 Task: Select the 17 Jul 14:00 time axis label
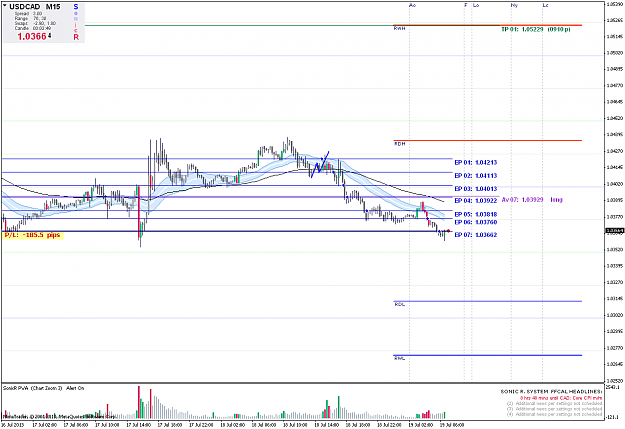click(139, 425)
